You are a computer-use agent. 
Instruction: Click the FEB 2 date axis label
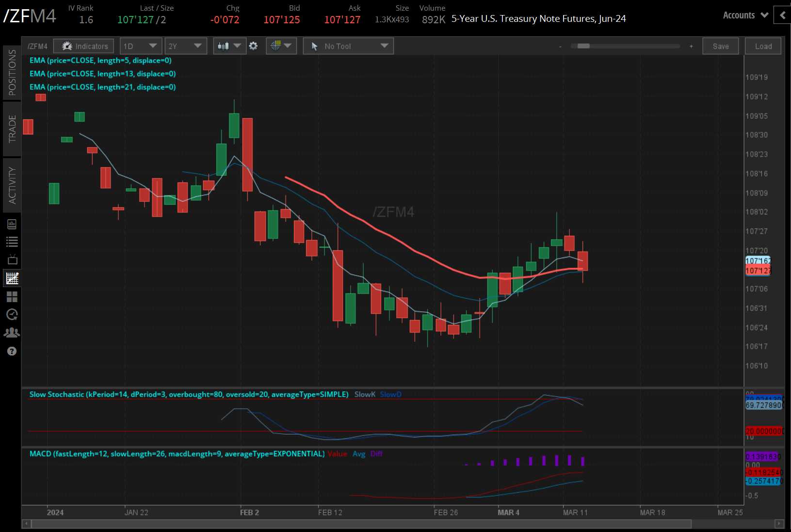coord(249,513)
